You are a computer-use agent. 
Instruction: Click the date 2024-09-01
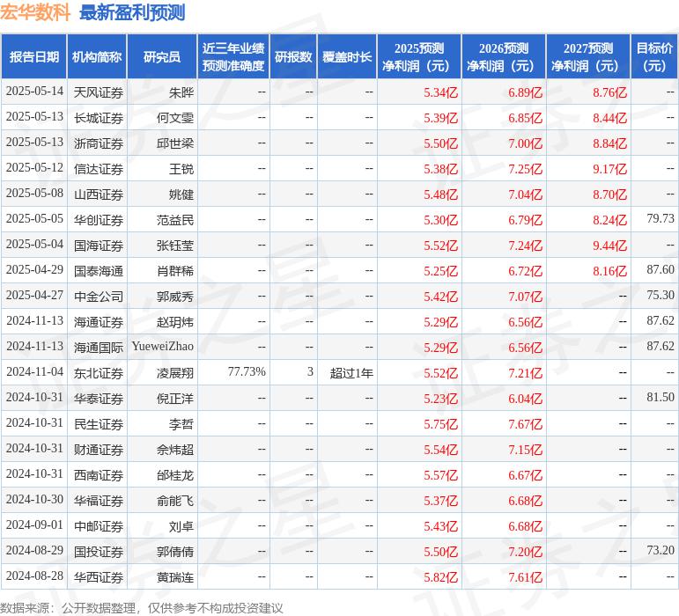[34, 524]
